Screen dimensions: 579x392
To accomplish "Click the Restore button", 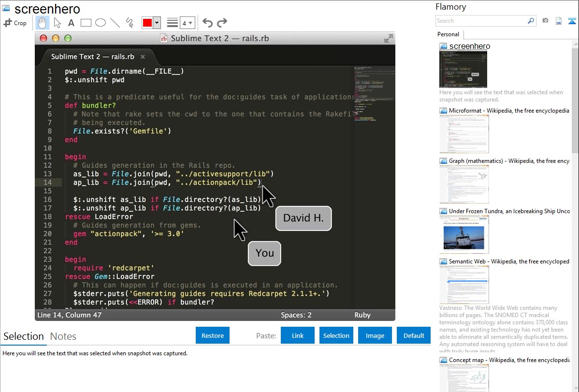I will (213, 335).
